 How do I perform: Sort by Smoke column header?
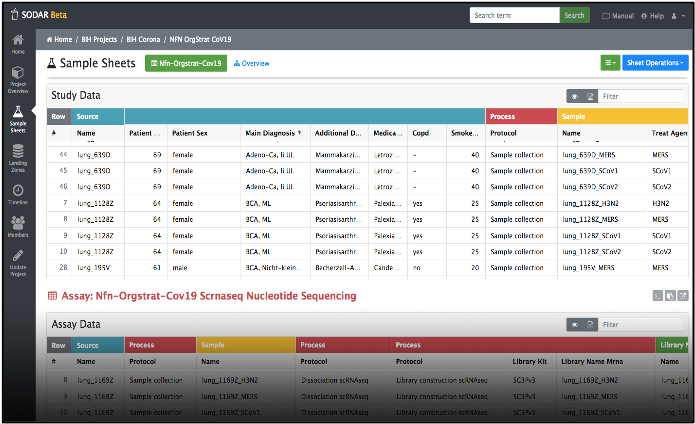pos(466,133)
